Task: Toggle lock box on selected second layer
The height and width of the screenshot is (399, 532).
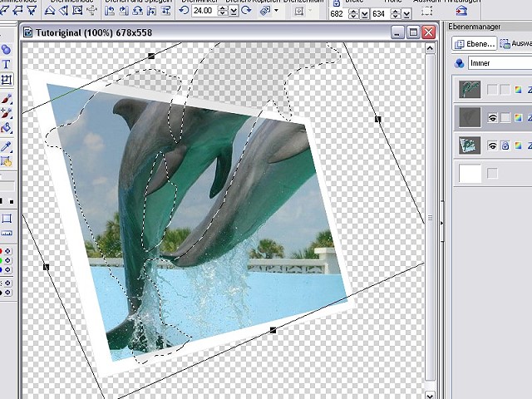Action: click(505, 118)
